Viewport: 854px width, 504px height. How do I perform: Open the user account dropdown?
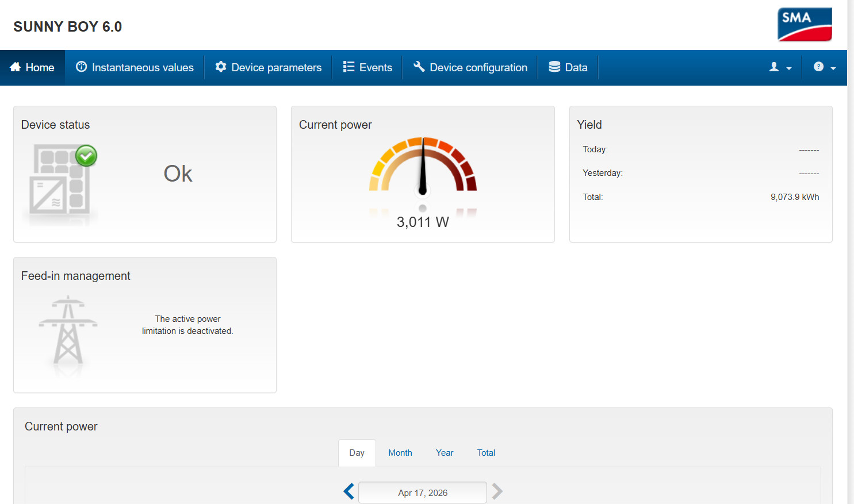tap(780, 67)
